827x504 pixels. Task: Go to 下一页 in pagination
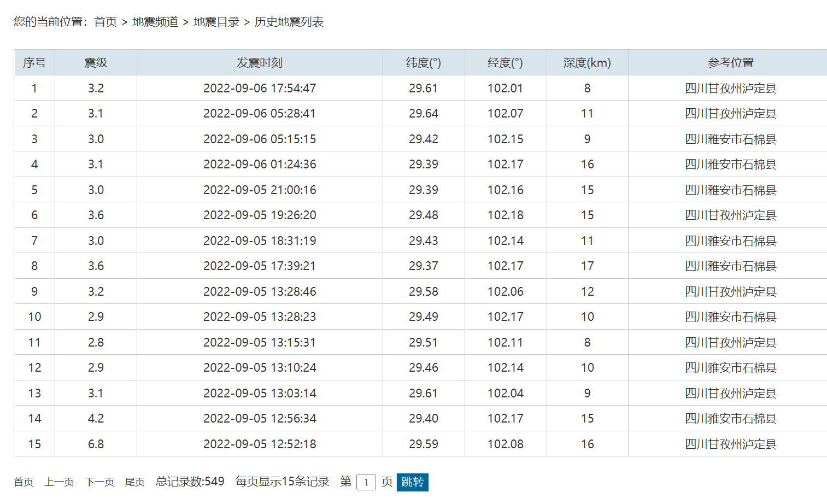99,482
